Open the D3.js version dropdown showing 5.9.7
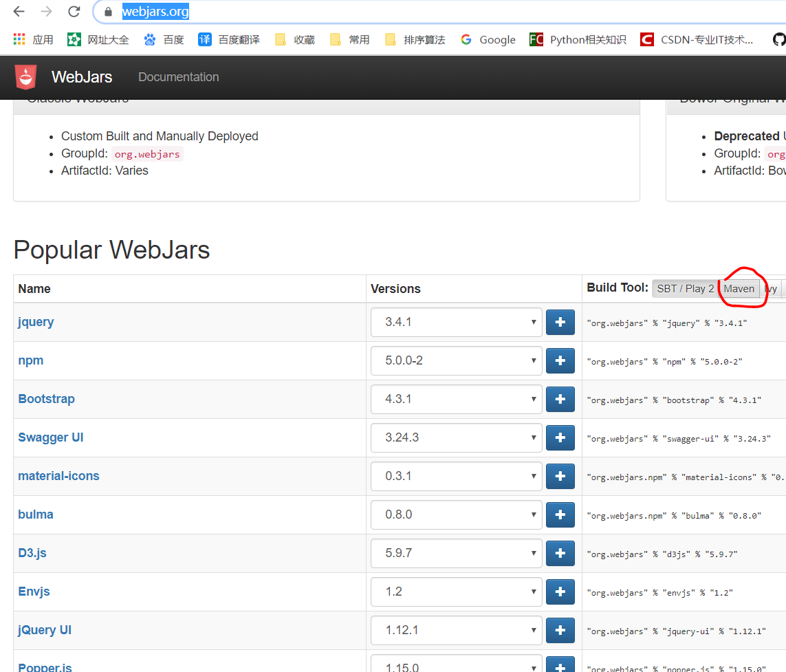Screen dimensions: 786x672 point(457,553)
